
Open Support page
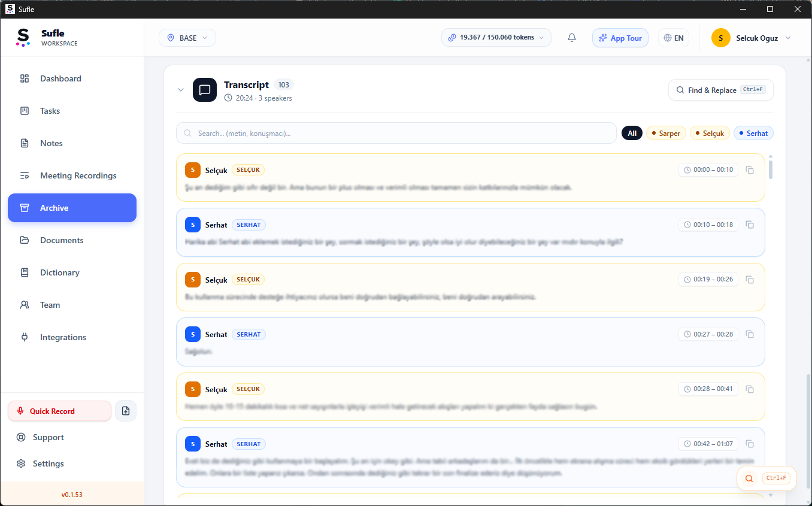[72, 438]
